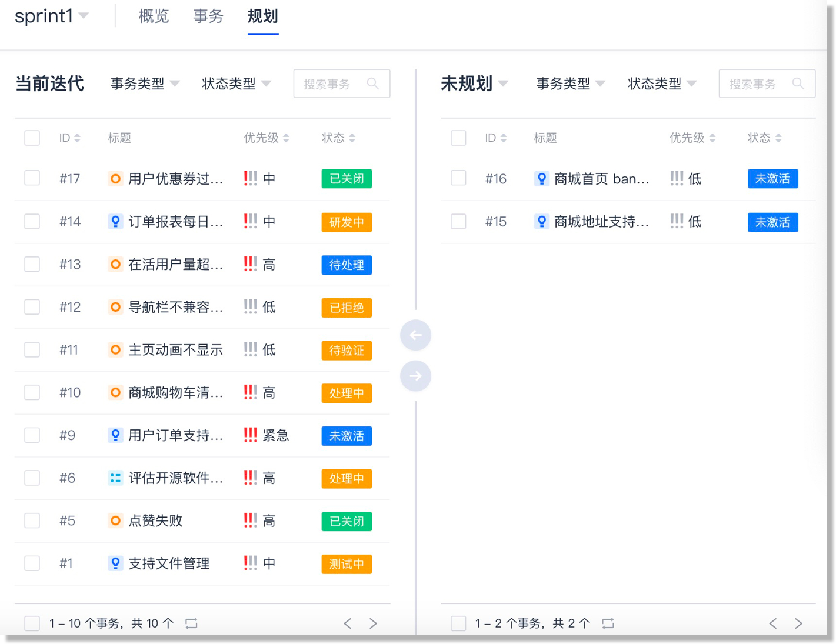Focus 搜索事务 field in 当前迭代
This screenshot has width=836, height=644.
tap(342, 84)
